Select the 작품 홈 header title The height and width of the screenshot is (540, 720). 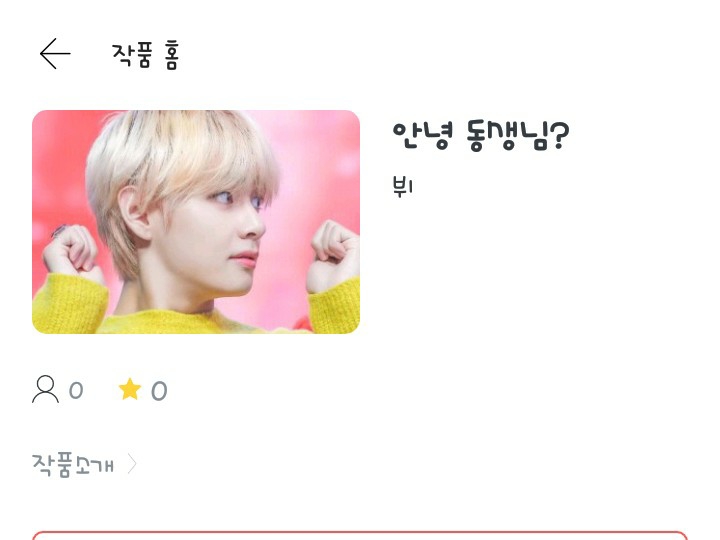pyautogui.click(x=146, y=56)
